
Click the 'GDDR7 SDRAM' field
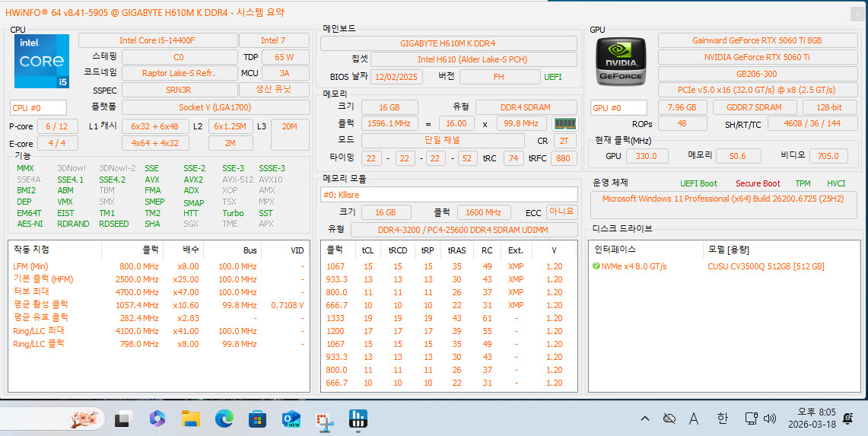tap(755, 107)
